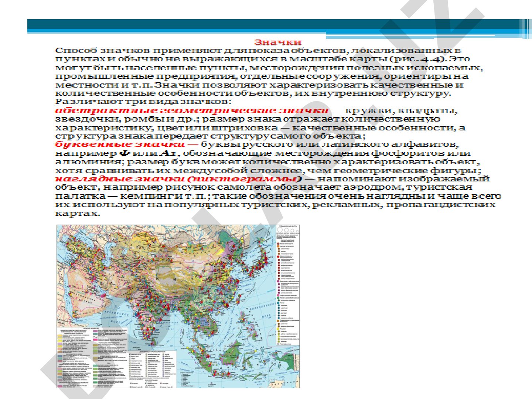The image size is (532, 399).
Task: Click the final word "картах."
Action: pos(78,214)
